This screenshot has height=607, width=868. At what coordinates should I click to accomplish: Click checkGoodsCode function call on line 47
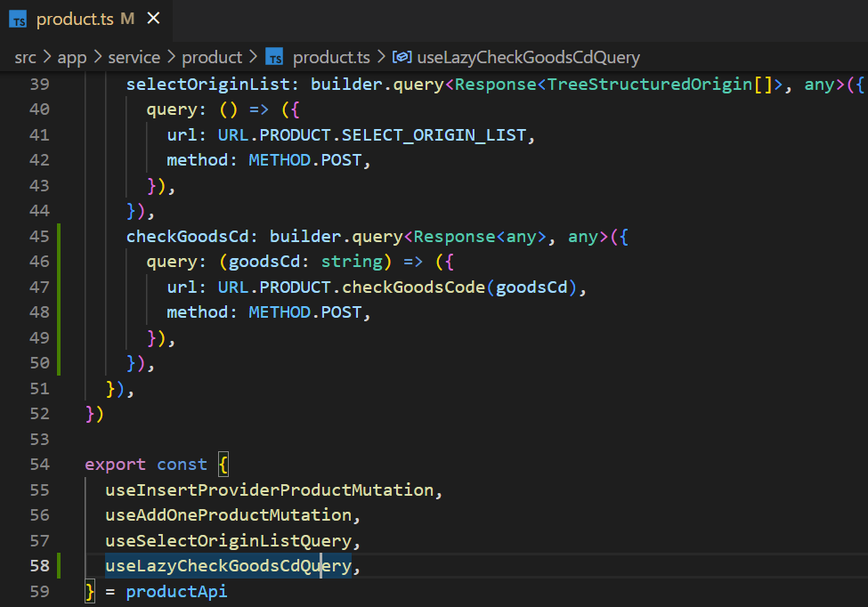[x=413, y=287]
